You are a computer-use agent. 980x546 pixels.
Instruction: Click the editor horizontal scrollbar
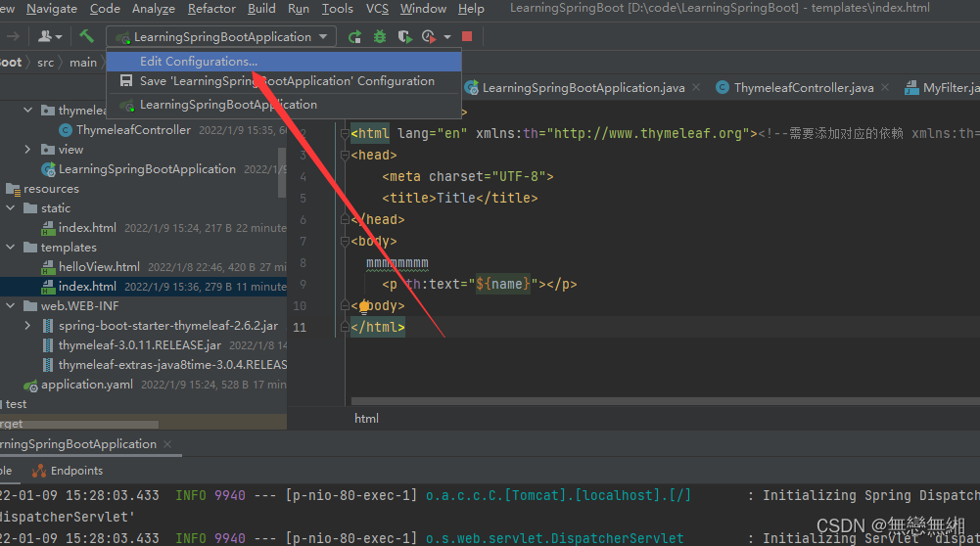(x=665, y=401)
